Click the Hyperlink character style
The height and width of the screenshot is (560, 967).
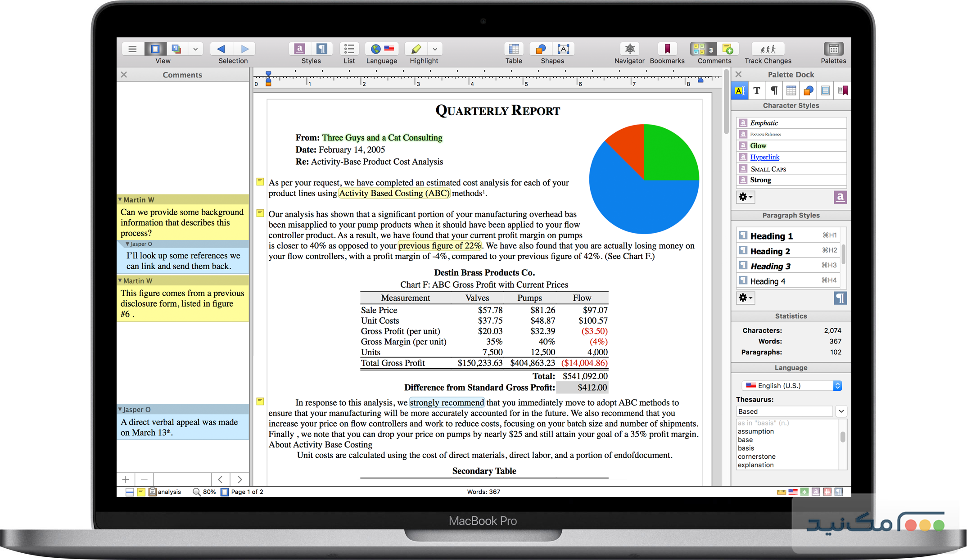point(764,157)
